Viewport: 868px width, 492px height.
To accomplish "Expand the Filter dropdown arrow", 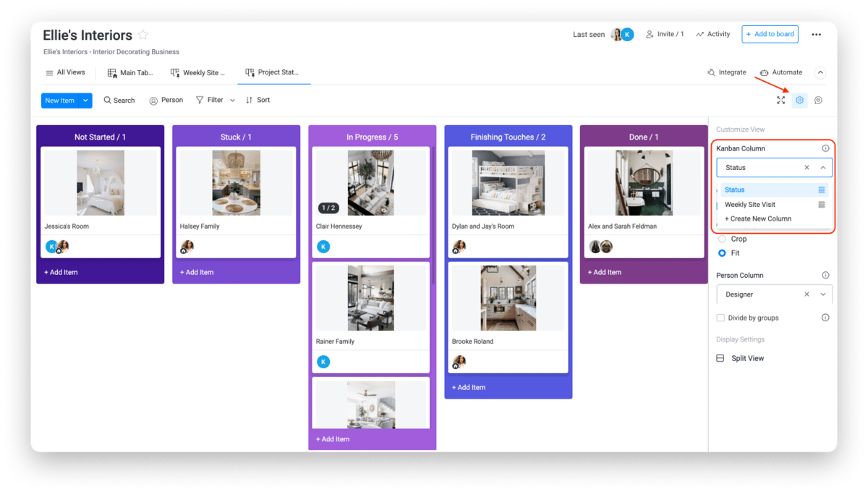I will coord(232,101).
